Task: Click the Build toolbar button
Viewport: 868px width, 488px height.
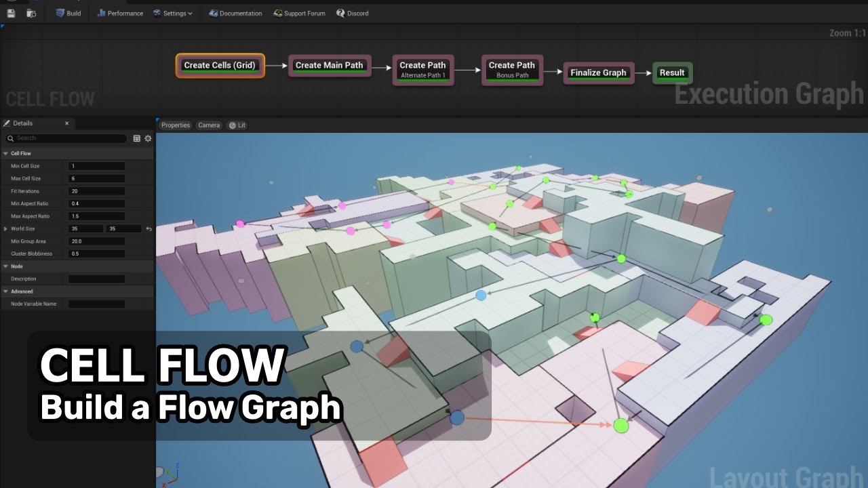Action: [68, 13]
